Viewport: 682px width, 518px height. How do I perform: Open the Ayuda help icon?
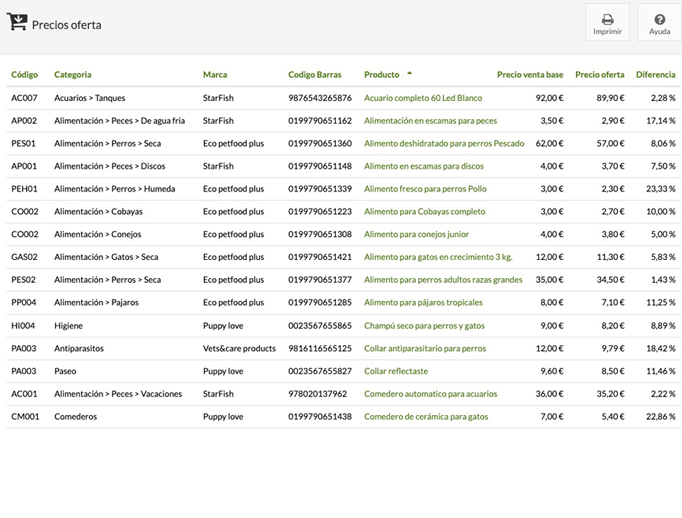point(659,19)
